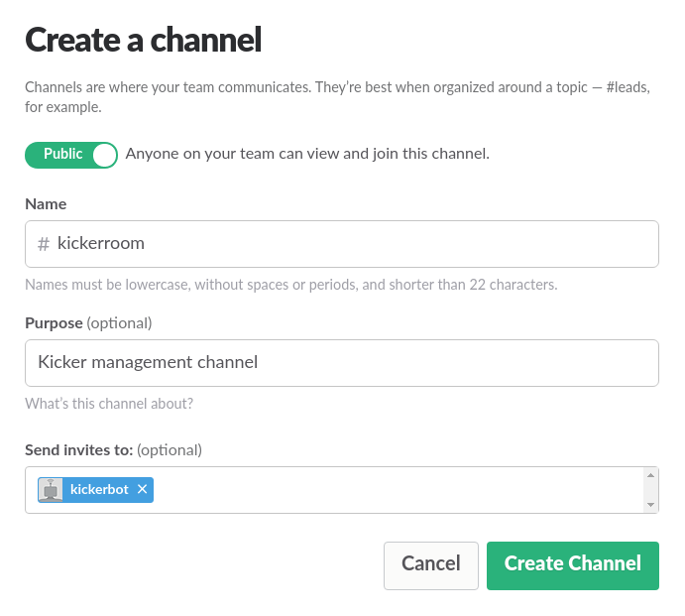
Task: Click the kickerbot avatar icon
Action: point(51,490)
